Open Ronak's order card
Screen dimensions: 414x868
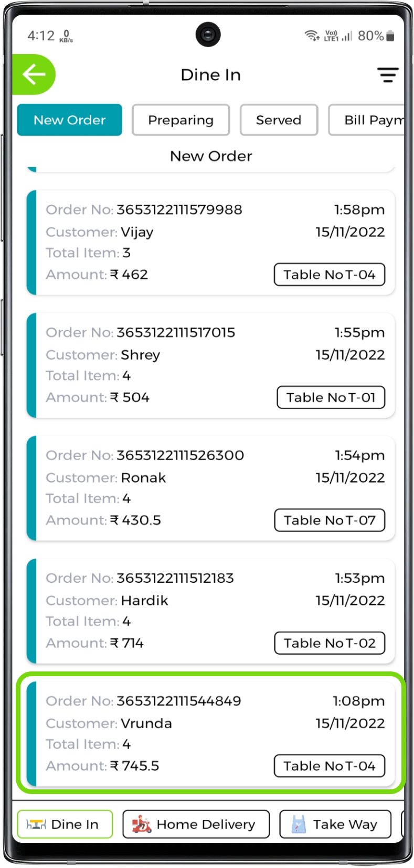point(210,487)
